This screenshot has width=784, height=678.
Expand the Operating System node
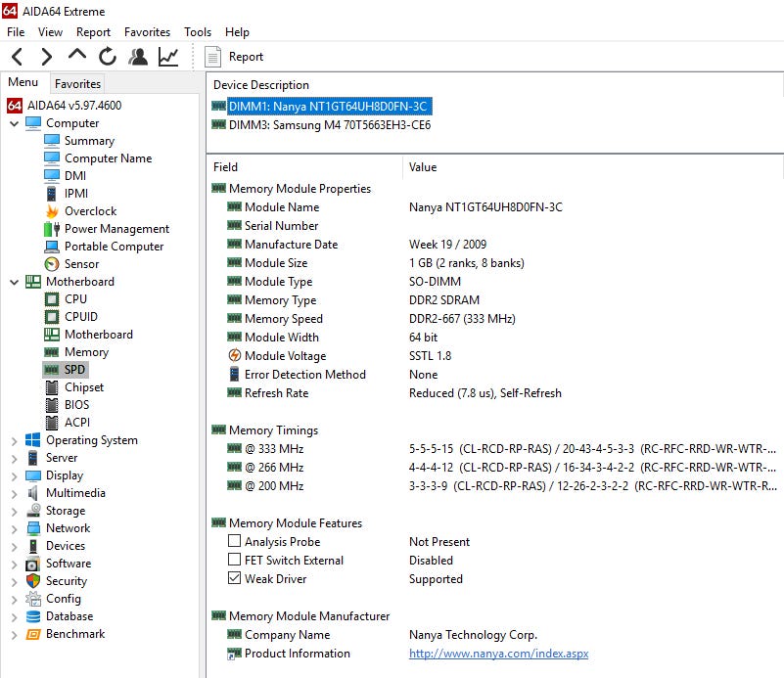14,441
